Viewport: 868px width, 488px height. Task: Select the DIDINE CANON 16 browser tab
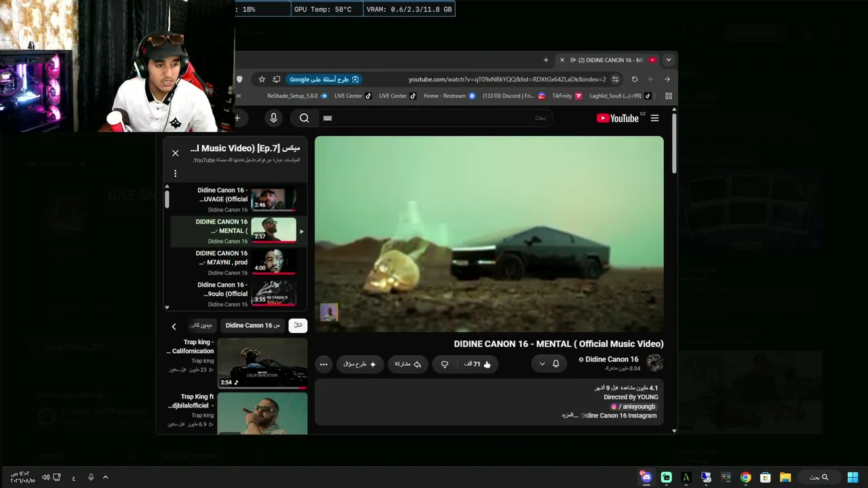pos(609,60)
